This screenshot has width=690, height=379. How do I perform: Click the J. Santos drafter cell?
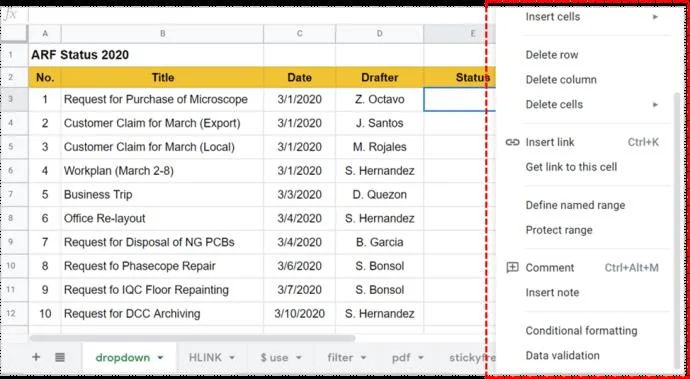(x=379, y=123)
